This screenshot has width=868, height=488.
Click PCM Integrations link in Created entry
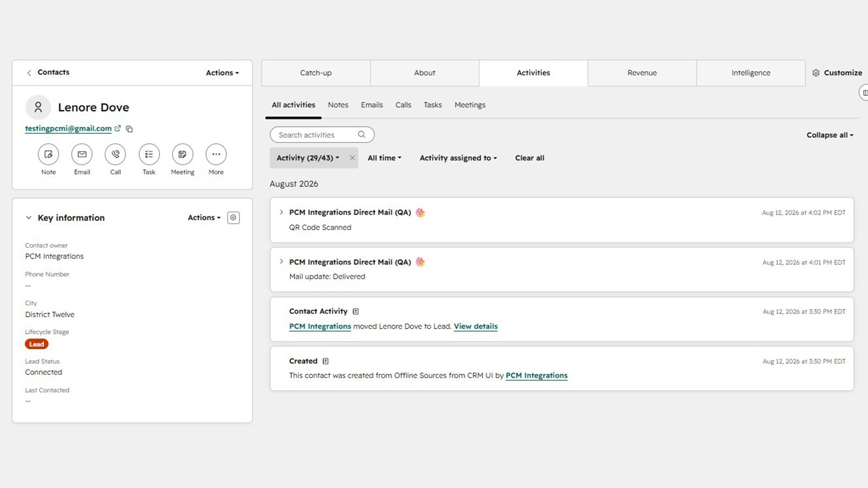coord(537,375)
